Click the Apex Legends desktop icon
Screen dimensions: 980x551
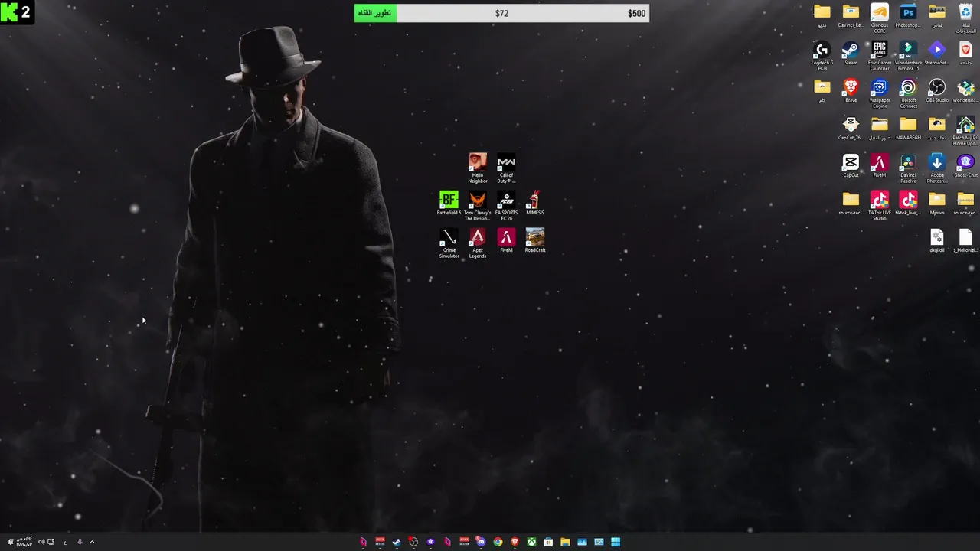pos(478,243)
